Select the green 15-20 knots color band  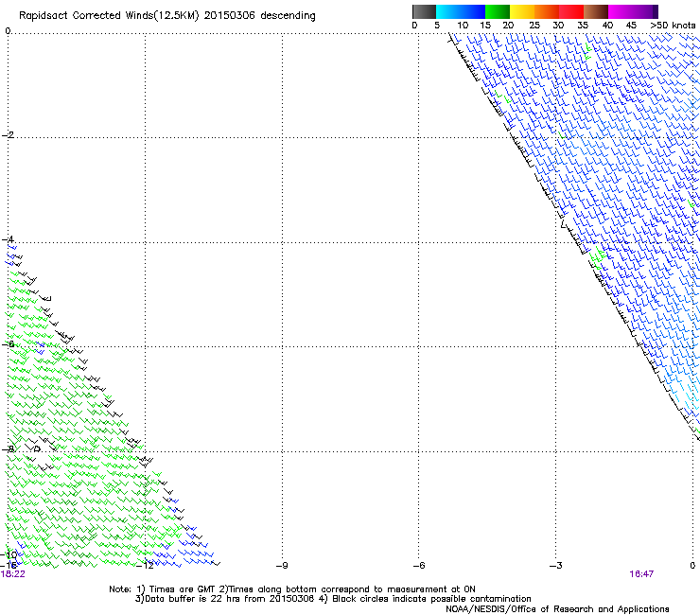pos(498,11)
